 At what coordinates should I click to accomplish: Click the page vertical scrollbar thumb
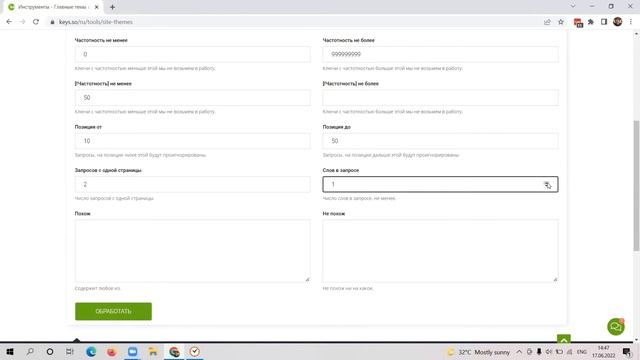coord(636,186)
